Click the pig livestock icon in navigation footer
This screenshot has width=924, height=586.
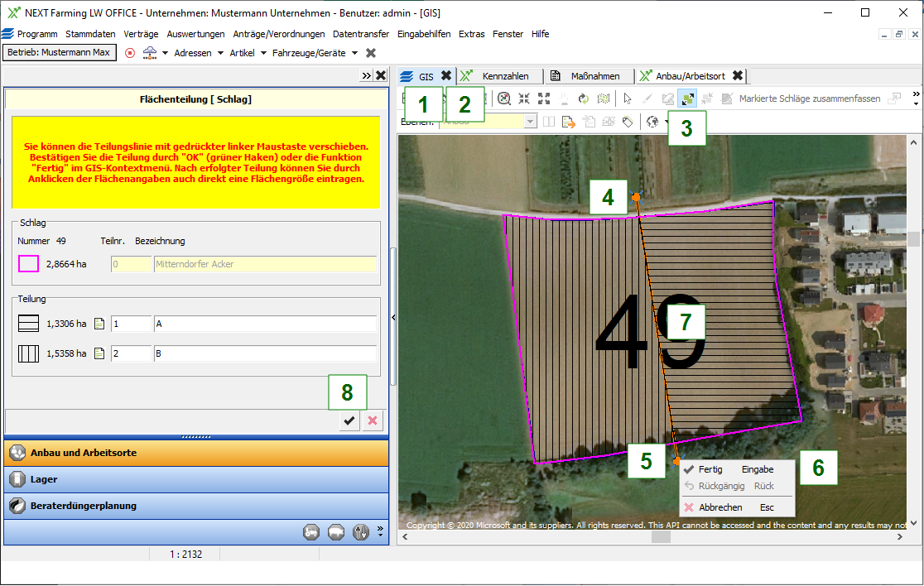click(x=336, y=532)
